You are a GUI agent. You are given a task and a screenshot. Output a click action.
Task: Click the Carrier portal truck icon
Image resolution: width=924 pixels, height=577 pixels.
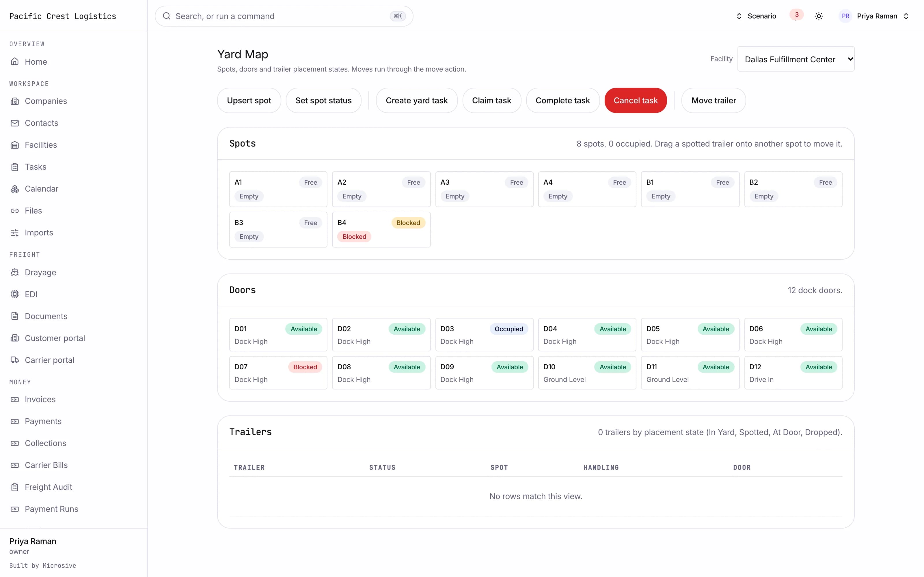coord(14,360)
